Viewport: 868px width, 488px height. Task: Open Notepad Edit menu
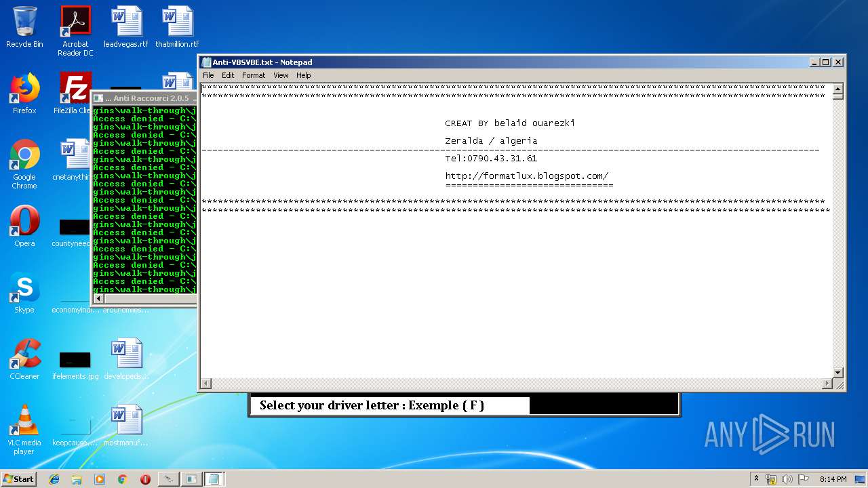(x=228, y=75)
